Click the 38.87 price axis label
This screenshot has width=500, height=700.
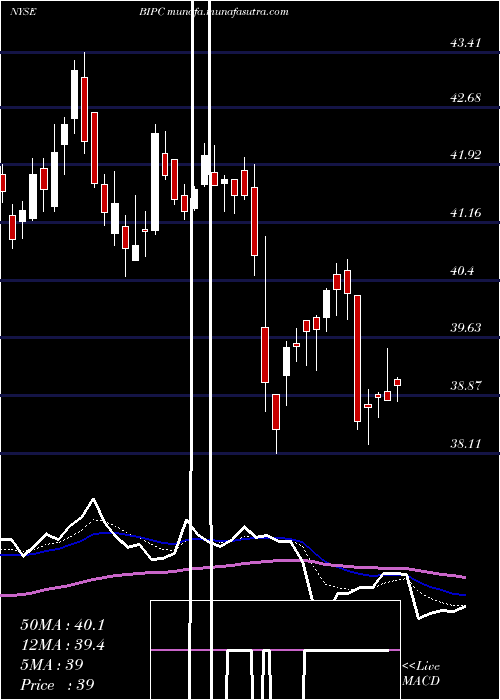[x=466, y=386]
